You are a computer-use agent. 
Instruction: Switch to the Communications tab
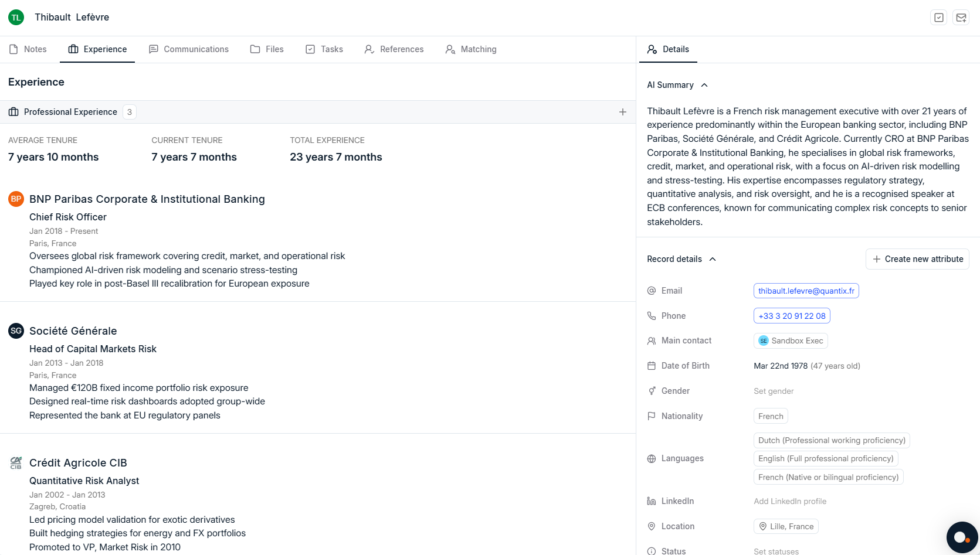point(196,49)
